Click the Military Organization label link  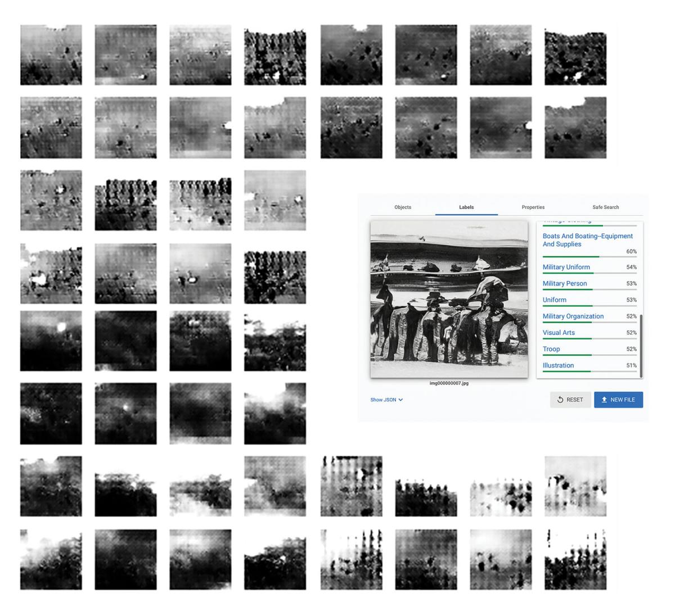point(573,316)
